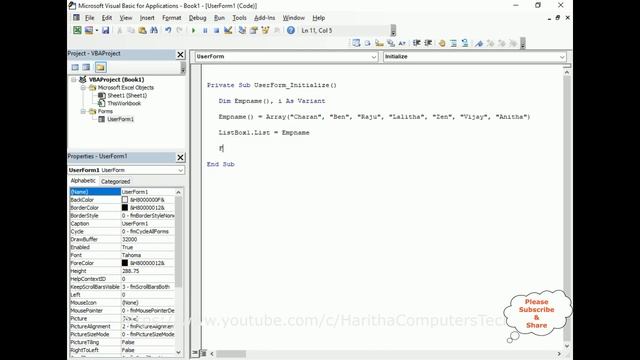Open the UserForm1 properties object dropdown
The width and height of the screenshot is (640, 360).
[180, 170]
